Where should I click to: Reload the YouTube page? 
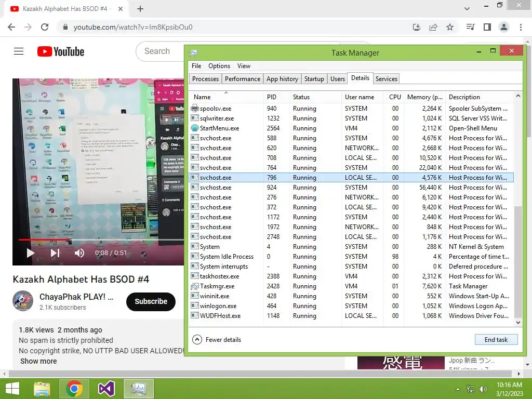[45, 27]
